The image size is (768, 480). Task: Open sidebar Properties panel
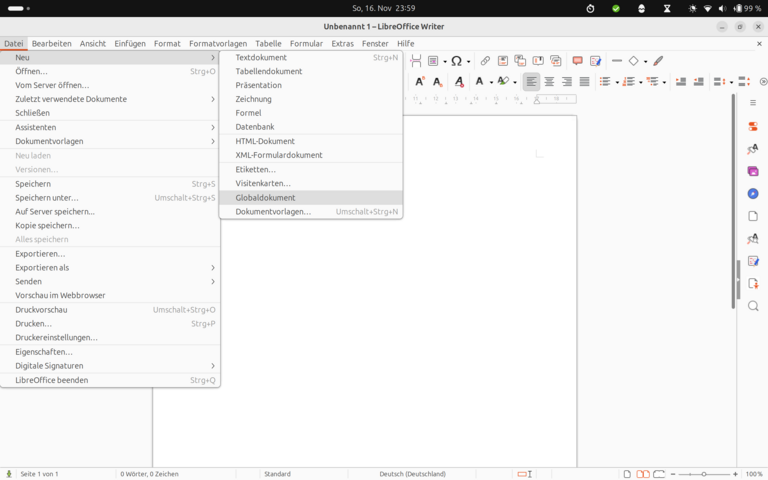tap(753, 126)
